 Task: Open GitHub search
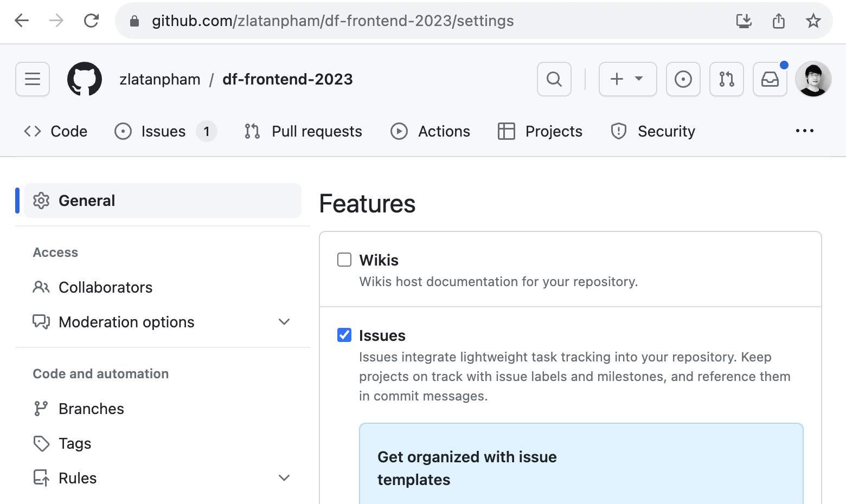[x=554, y=79]
